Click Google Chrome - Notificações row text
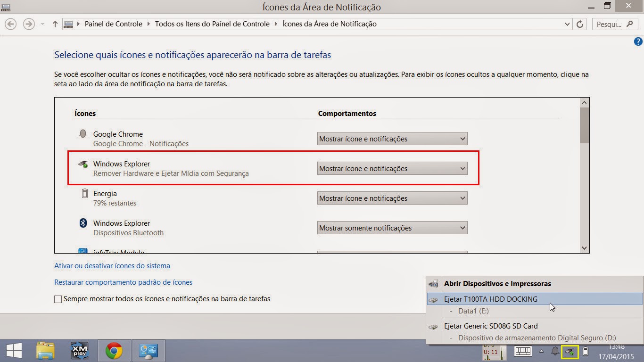This screenshot has width=644, height=362. tap(141, 144)
